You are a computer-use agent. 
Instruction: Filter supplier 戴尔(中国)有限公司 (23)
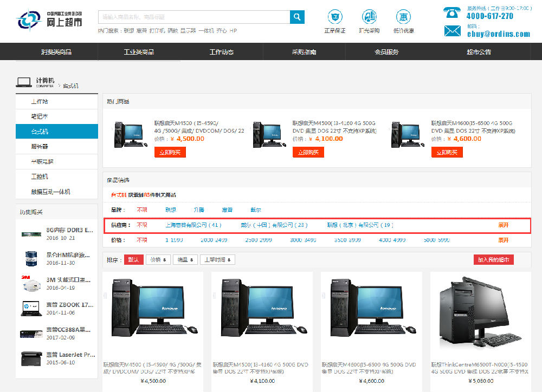(x=274, y=225)
